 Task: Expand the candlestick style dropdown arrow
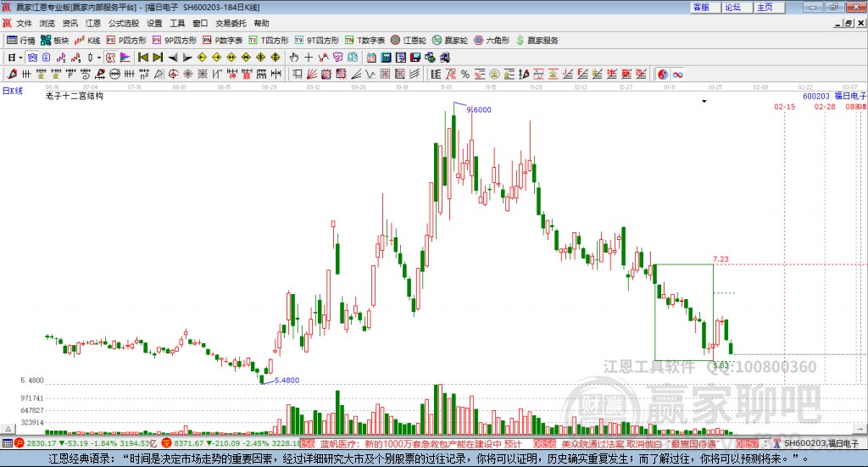click(x=99, y=58)
